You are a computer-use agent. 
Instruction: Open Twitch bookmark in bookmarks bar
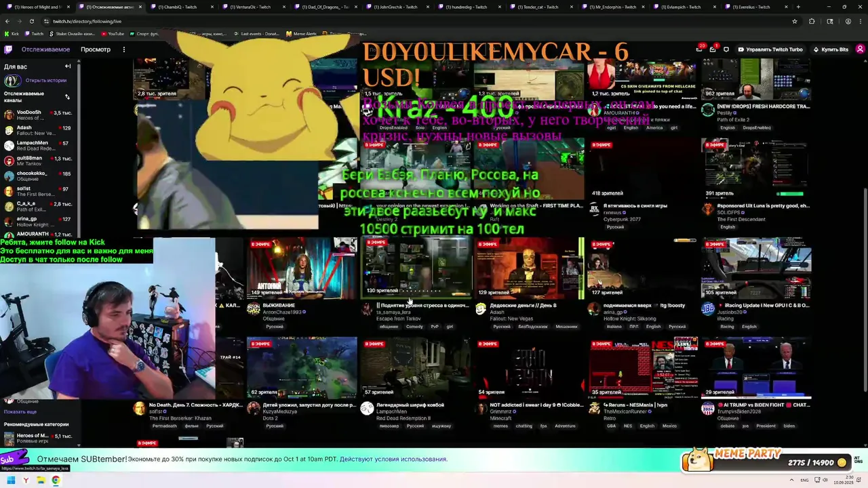pos(34,33)
